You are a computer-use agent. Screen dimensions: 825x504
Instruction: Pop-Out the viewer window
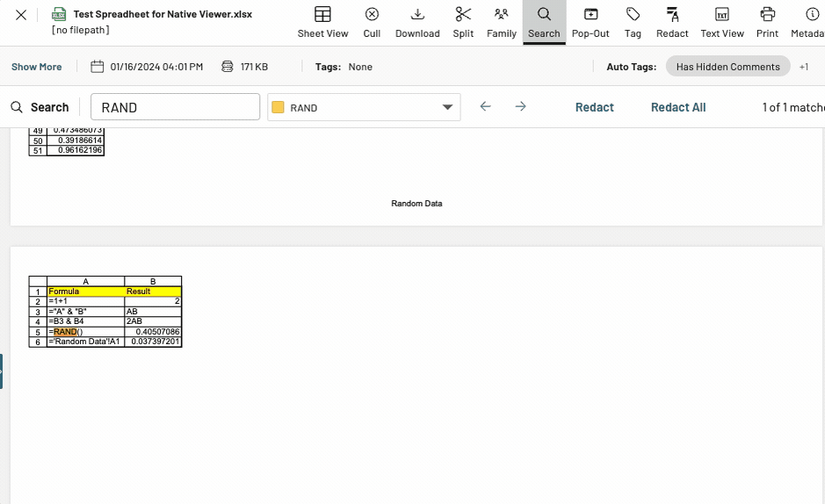[590, 23]
